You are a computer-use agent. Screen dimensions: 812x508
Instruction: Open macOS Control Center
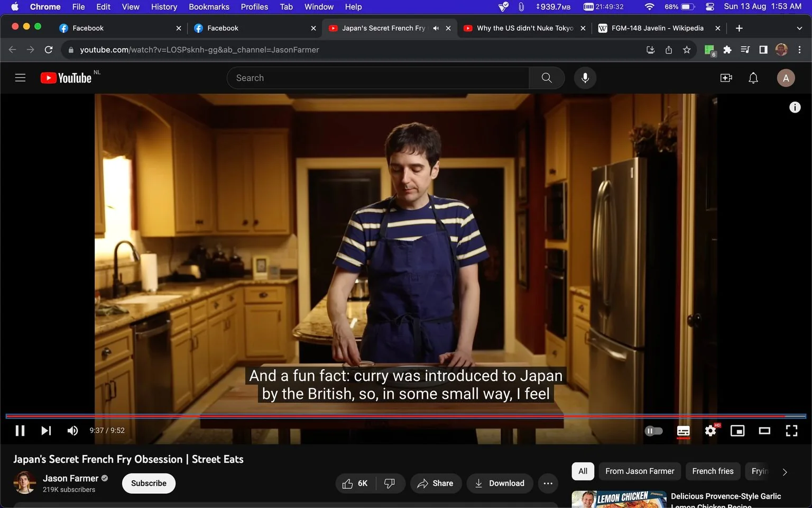point(710,7)
